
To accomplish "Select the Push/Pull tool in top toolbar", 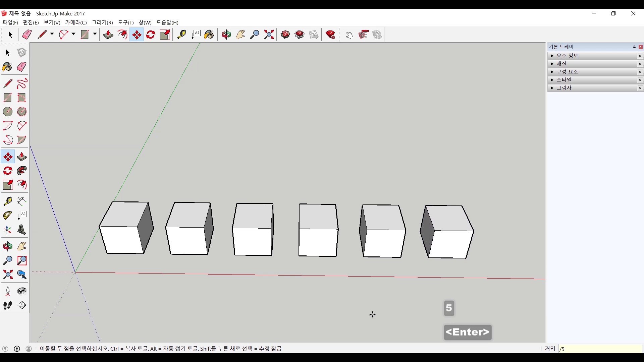I will (108, 35).
